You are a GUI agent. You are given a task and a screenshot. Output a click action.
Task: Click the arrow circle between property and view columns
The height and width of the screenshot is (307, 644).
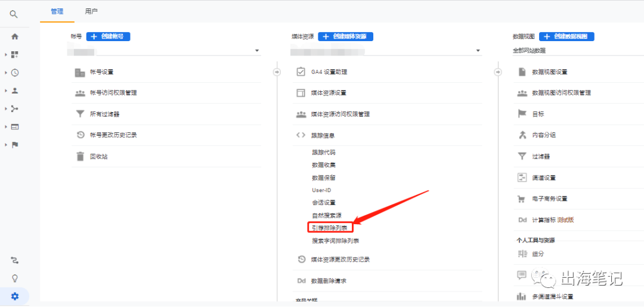498,72
